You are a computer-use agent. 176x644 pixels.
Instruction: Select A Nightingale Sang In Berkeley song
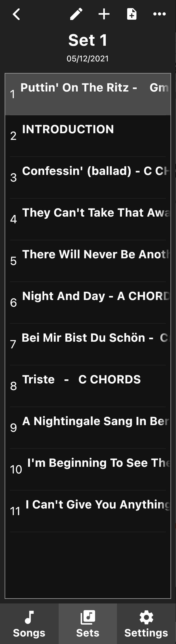pyautogui.click(x=88, y=428)
